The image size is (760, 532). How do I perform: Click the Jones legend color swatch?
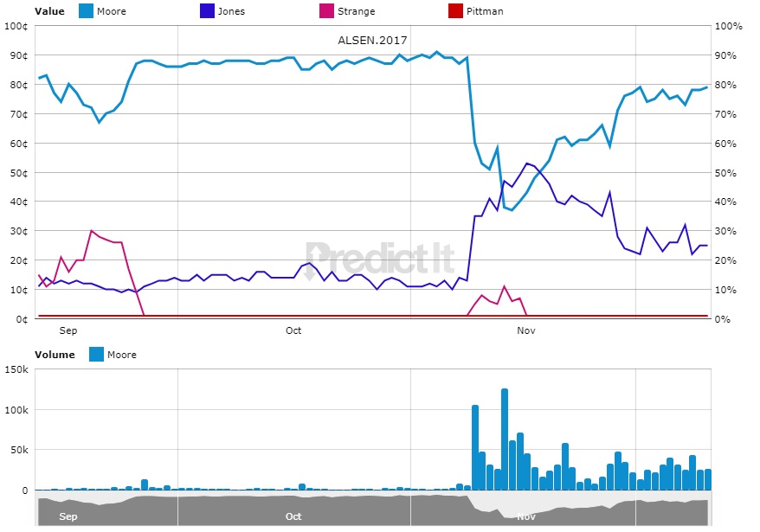click(207, 10)
